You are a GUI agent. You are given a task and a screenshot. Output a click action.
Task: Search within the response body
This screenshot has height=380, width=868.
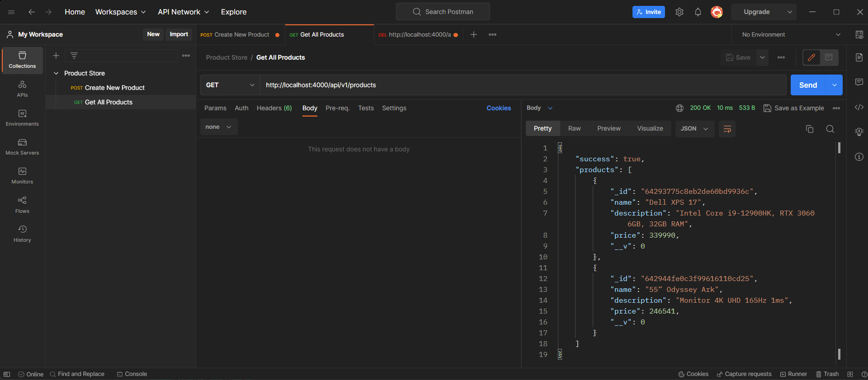(x=830, y=129)
